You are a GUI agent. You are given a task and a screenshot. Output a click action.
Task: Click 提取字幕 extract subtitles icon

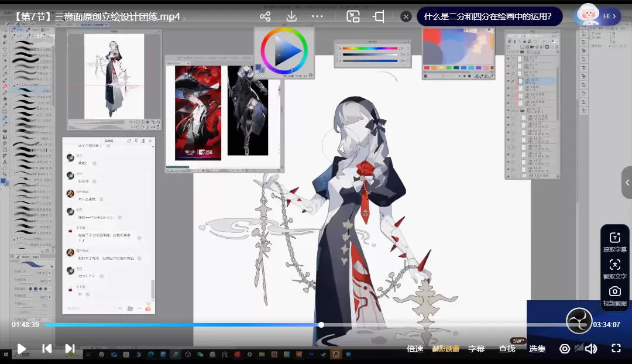coord(614,242)
